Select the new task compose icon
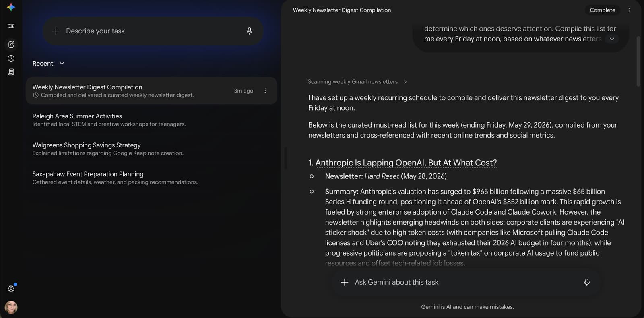This screenshot has width=644, height=318. click(11, 44)
